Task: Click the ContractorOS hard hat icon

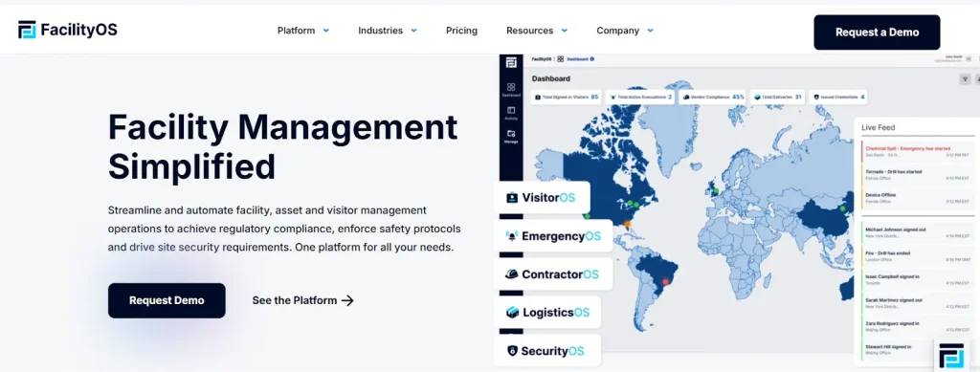Action: (512, 274)
